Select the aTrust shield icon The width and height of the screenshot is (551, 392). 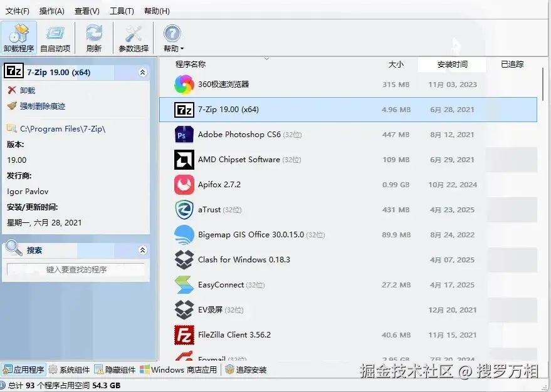[x=184, y=210]
